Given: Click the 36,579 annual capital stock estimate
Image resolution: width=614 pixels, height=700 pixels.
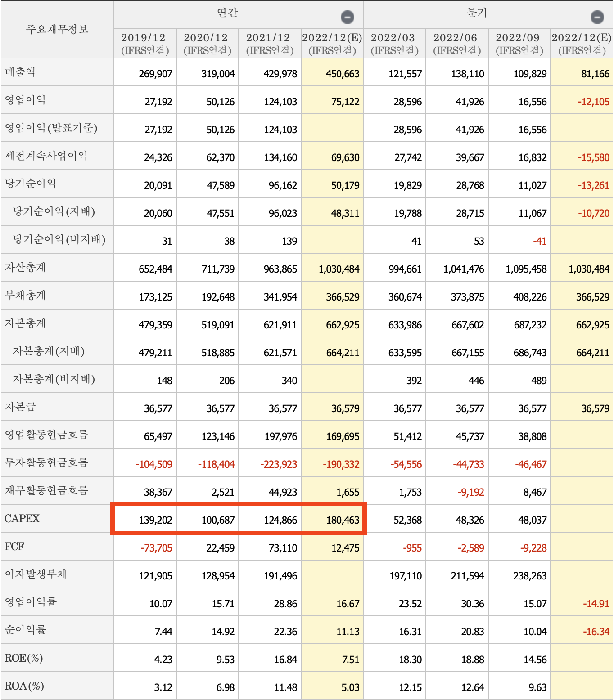Looking at the screenshot, I should click(345, 408).
